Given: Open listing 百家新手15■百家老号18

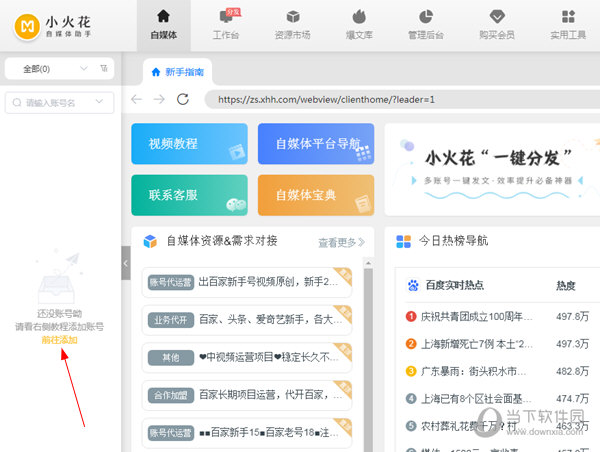Looking at the screenshot, I should 247,433.
